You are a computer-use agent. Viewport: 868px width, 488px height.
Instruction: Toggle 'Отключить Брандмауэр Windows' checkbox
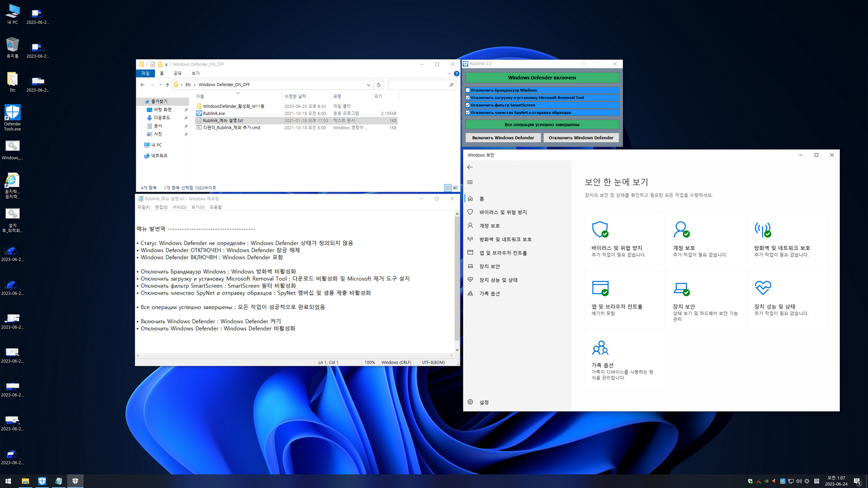468,90
